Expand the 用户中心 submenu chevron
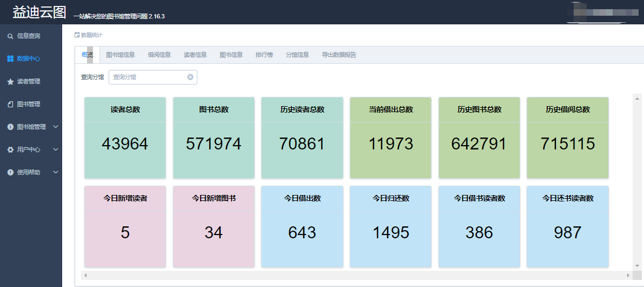 tap(55, 150)
